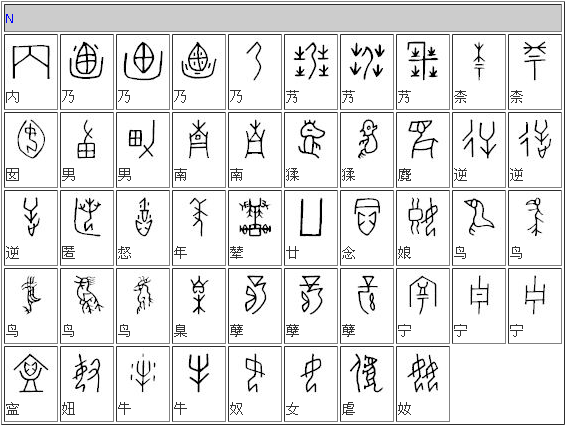Choose the 廿 U-shaped glyph
The height and width of the screenshot is (426, 566).
(311, 228)
